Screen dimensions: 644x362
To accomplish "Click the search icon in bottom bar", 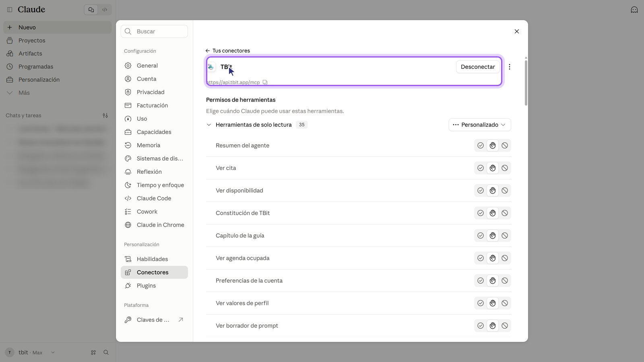I will (x=106, y=352).
